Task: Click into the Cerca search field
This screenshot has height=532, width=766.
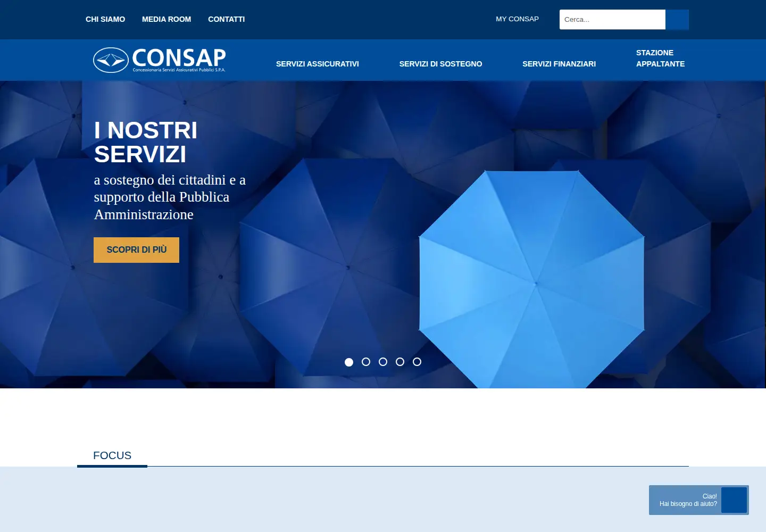Action: pos(612,20)
